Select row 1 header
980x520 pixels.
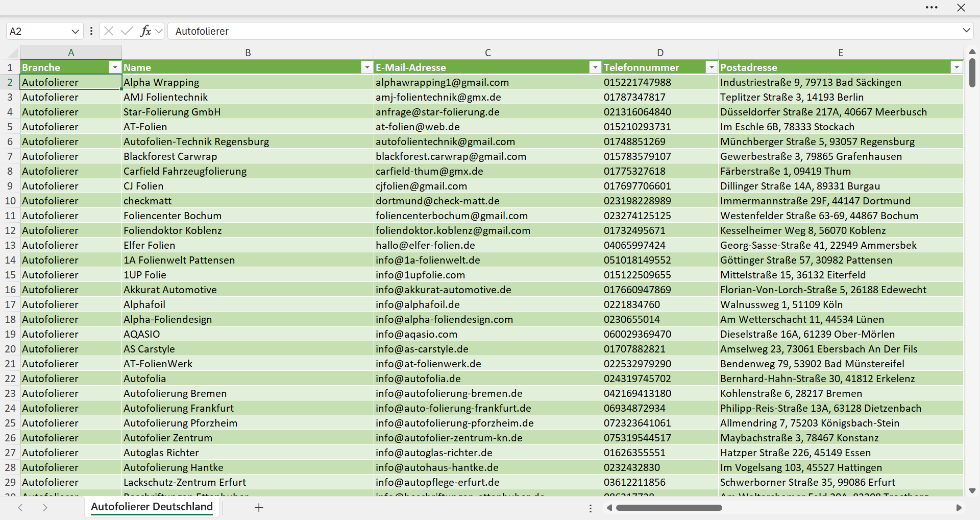[10, 67]
